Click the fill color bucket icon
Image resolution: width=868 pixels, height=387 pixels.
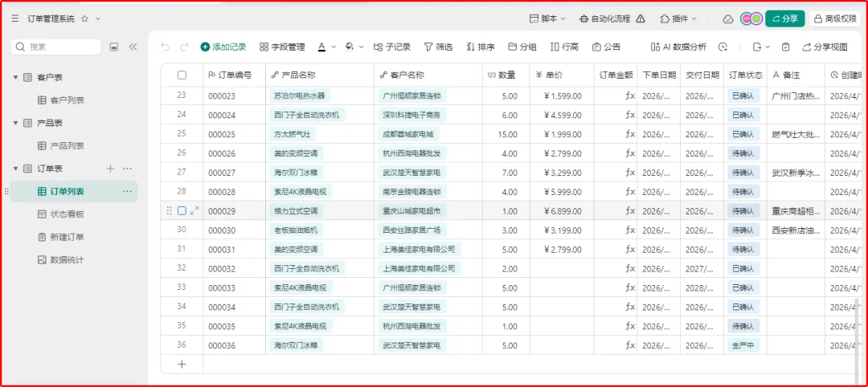coord(349,47)
